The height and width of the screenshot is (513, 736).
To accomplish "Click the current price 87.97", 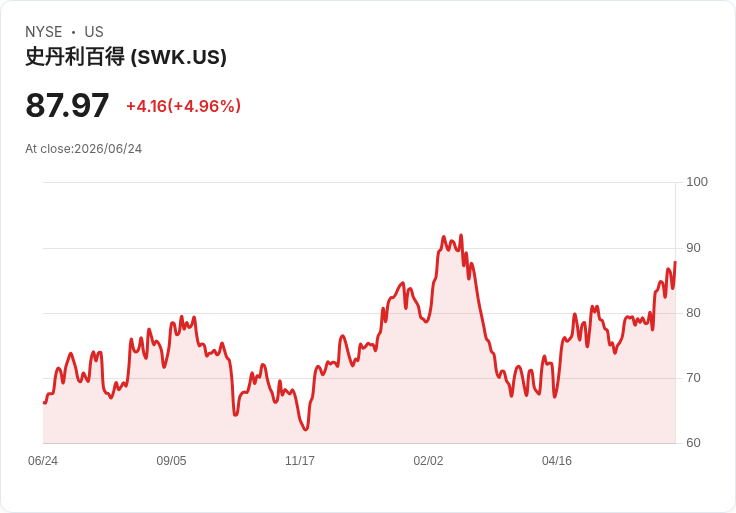I will point(67,106).
